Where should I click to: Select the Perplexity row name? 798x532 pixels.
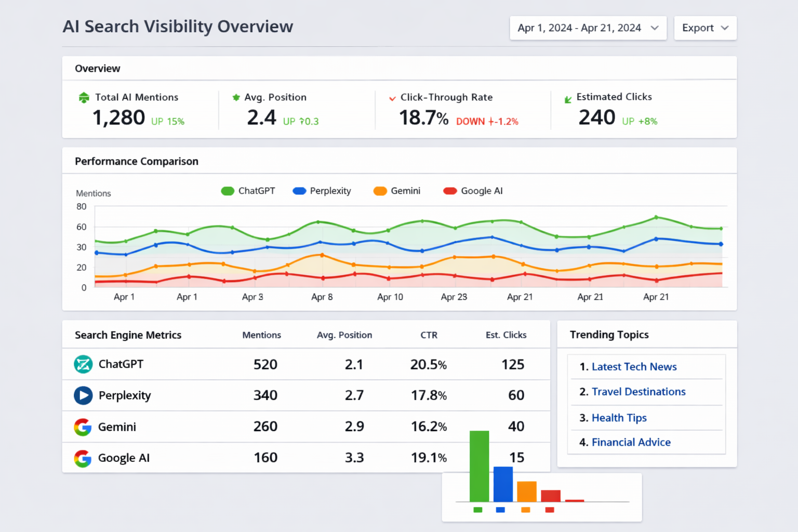[x=125, y=396]
